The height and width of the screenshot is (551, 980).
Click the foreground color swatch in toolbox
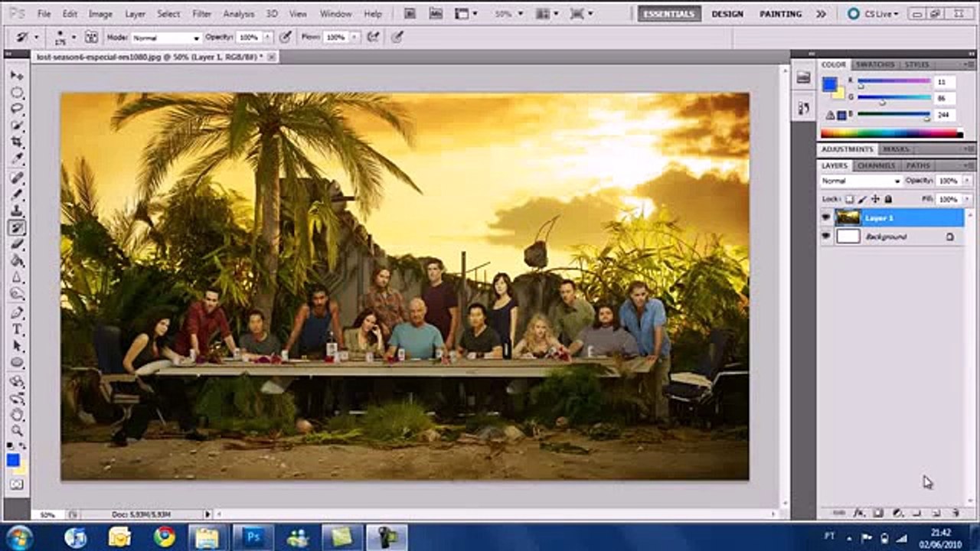pos(14,460)
